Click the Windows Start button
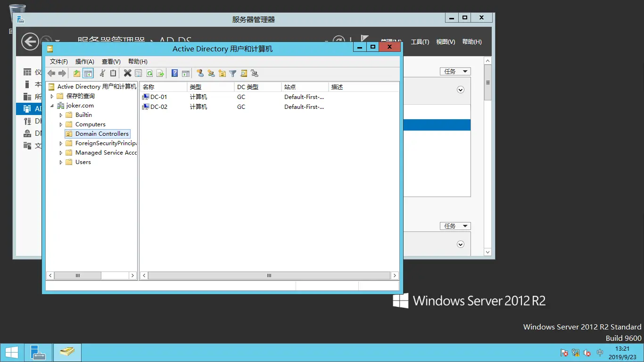This screenshot has height=362, width=644. 11,353
